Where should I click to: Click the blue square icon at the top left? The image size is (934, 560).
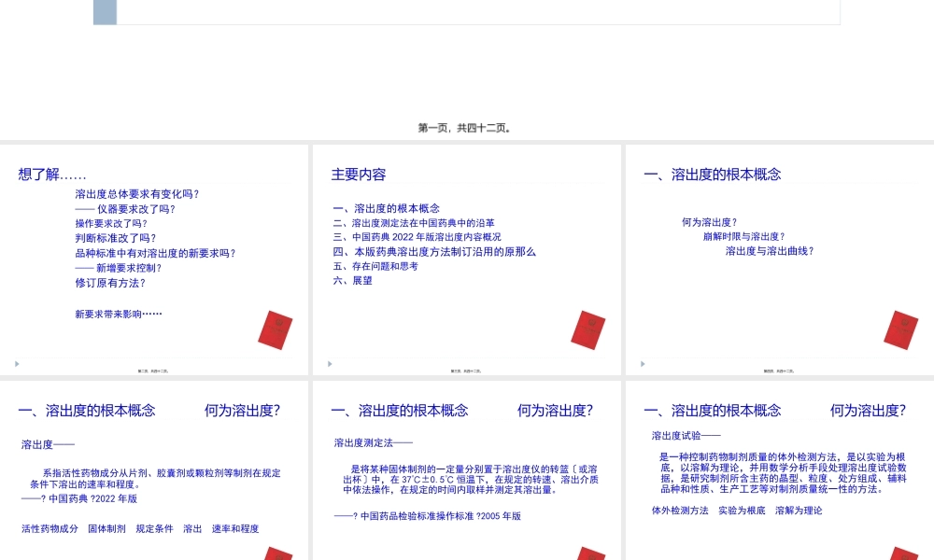106,12
